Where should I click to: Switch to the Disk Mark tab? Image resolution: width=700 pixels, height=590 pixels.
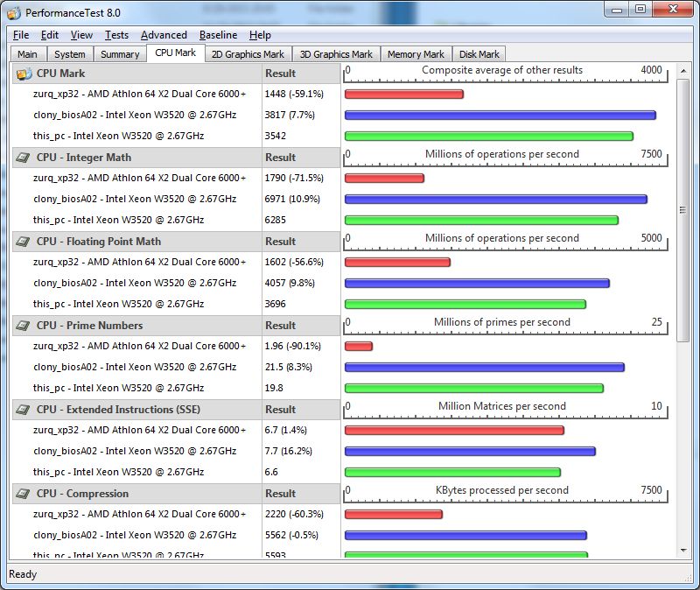479,54
